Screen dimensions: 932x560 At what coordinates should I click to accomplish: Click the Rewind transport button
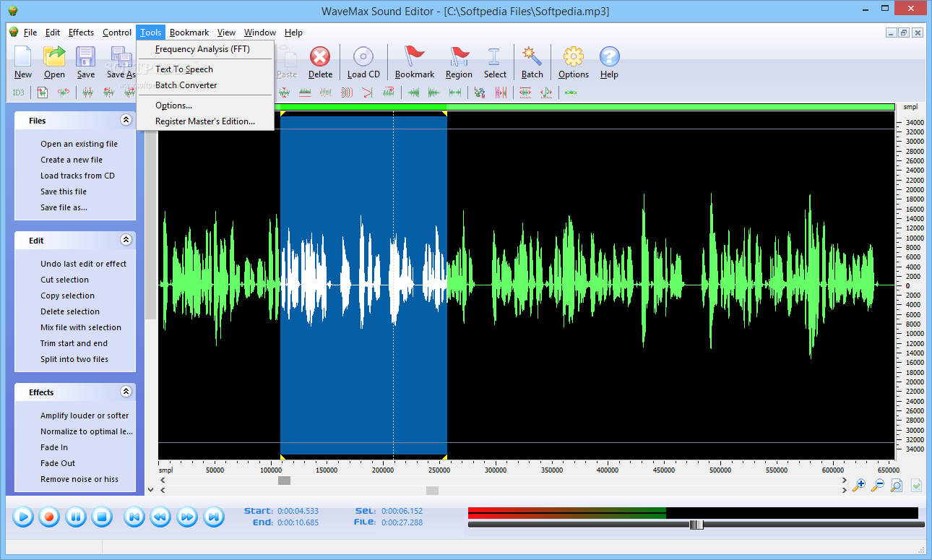(160, 517)
